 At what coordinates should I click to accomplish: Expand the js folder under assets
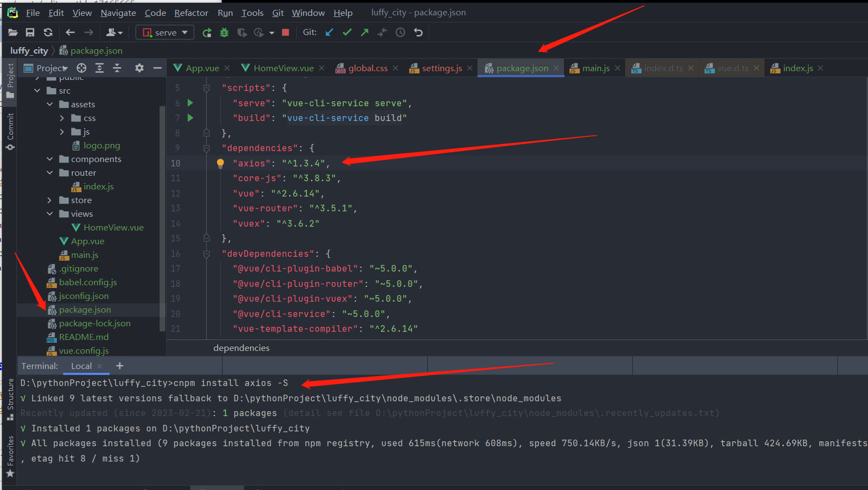pos(62,132)
